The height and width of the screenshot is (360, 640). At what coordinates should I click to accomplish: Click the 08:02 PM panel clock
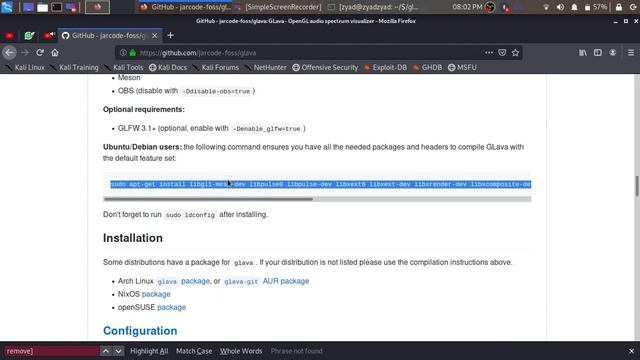pyautogui.click(x=467, y=7)
